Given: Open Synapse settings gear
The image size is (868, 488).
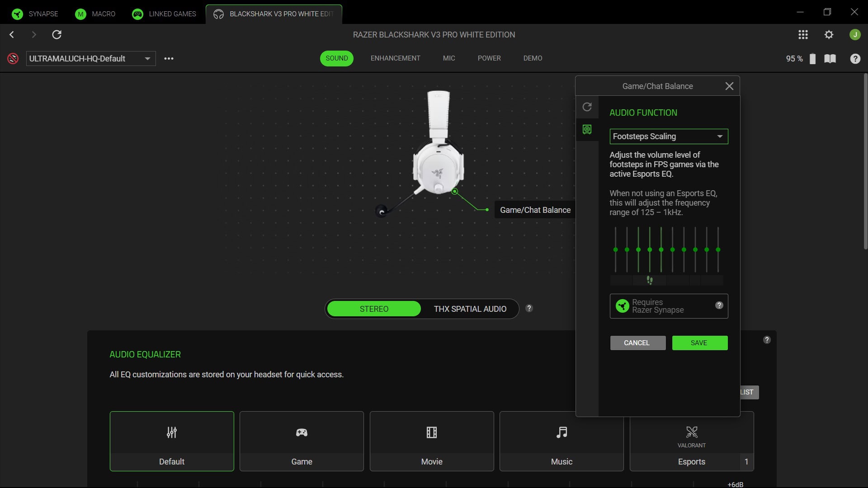Looking at the screenshot, I should (829, 34).
